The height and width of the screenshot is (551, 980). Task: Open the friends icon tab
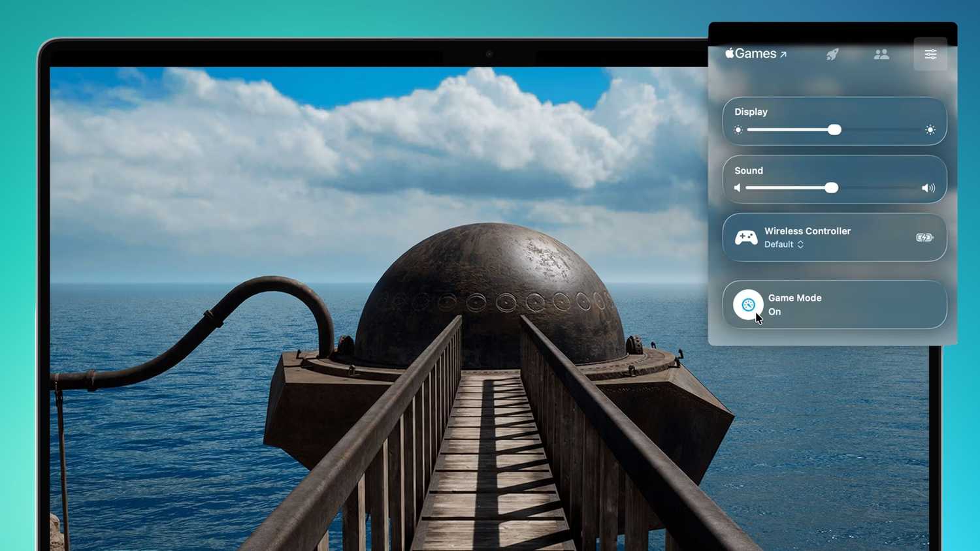click(881, 54)
